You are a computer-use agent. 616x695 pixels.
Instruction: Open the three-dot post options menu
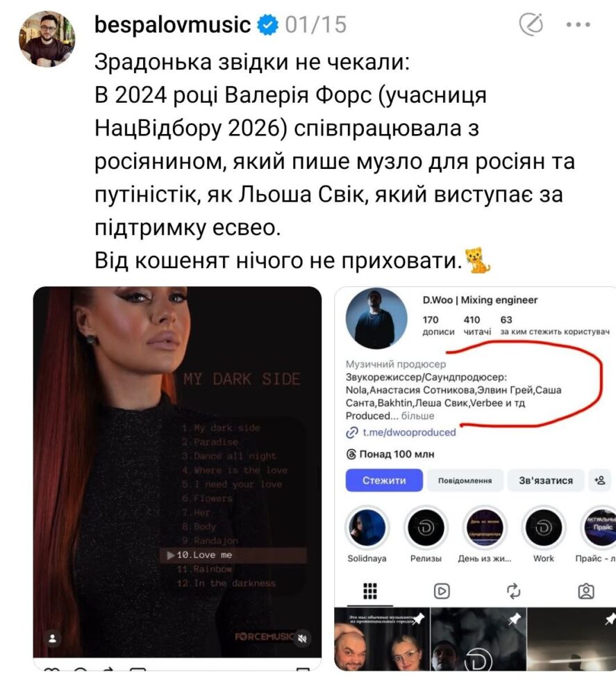[578, 25]
